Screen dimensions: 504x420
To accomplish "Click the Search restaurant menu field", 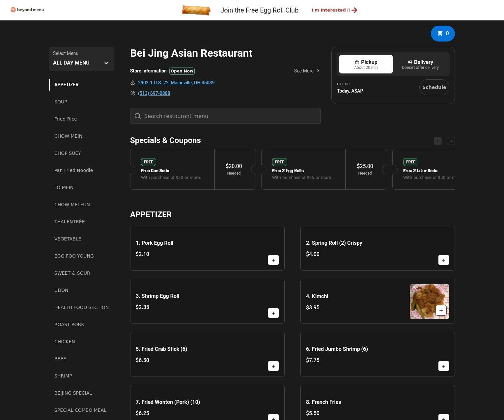I will (225, 116).
